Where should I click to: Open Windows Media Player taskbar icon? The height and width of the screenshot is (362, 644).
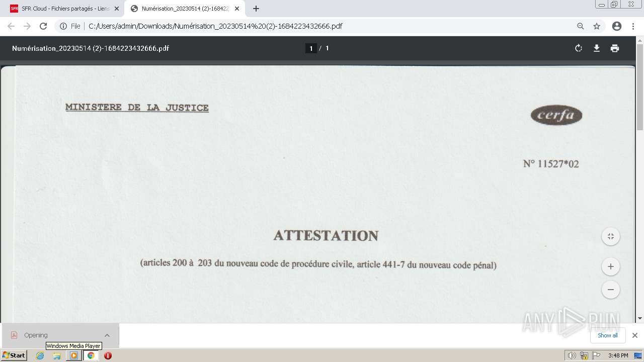point(74,355)
